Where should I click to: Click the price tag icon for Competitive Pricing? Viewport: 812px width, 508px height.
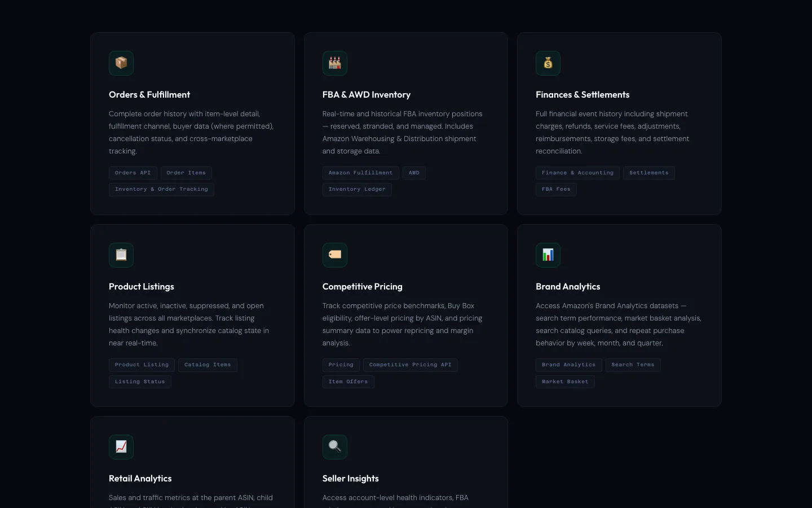pyautogui.click(x=335, y=255)
